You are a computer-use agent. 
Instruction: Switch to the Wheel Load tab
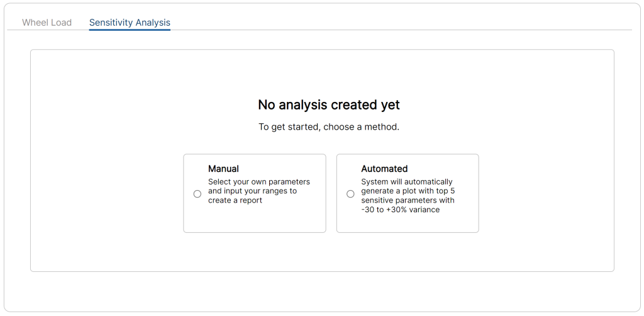[x=47, y=23]
